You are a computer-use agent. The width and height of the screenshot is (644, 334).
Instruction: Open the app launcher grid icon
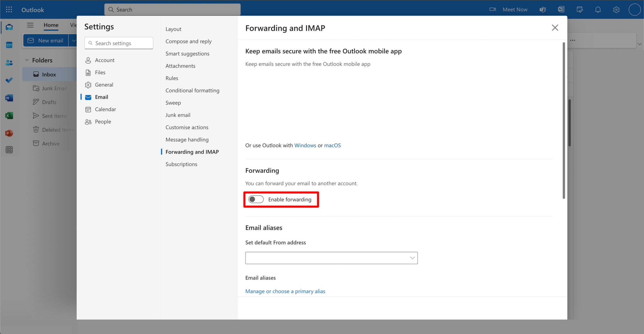[x=9, y=10]
